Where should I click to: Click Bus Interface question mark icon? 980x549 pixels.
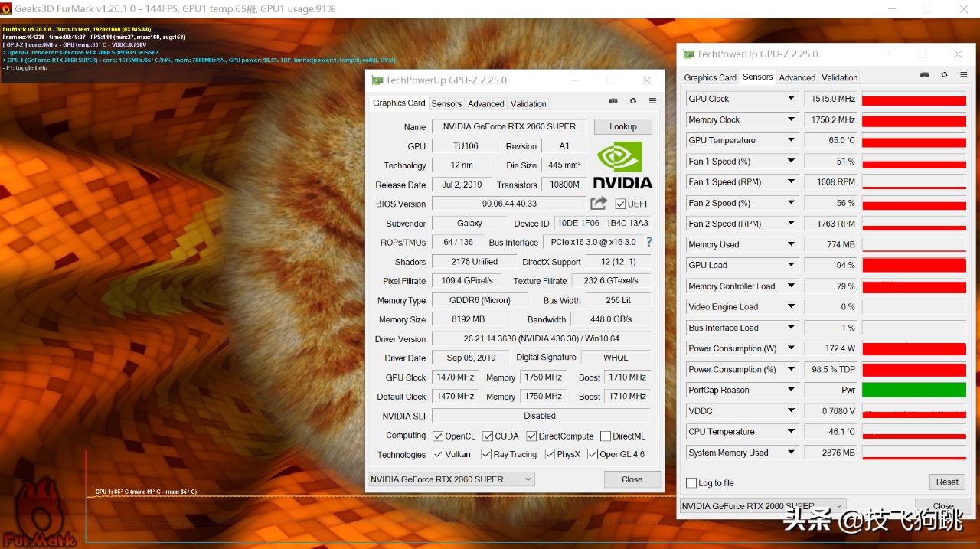point(649,242)
